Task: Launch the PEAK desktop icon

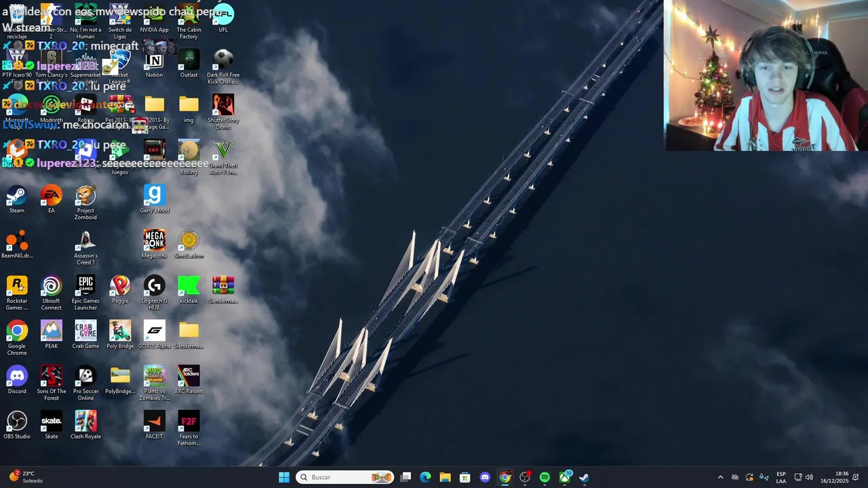Action: point(52,335)
